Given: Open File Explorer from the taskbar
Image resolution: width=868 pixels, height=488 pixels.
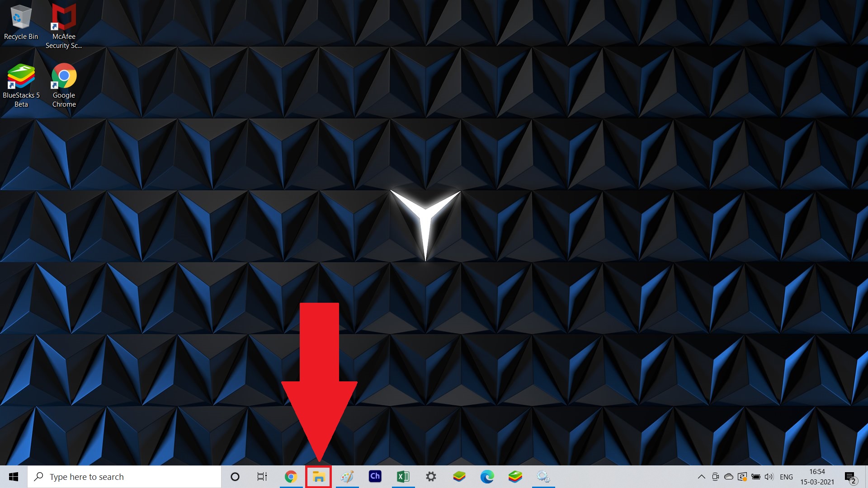Looking at the screenshot, I should pyautogui.click(x=319, y=477).
